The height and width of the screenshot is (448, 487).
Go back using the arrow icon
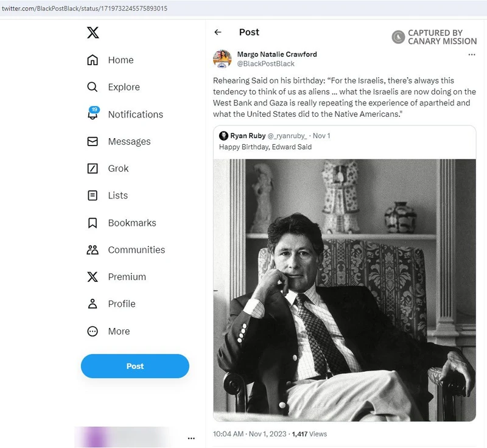218,32
